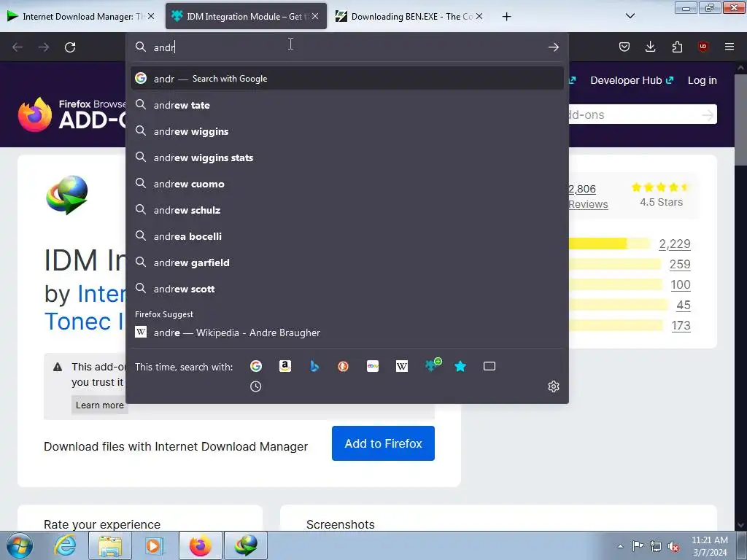Open the Firefox hamburger menu
This screenshot has height=560, width=747.
pos(729,47)
